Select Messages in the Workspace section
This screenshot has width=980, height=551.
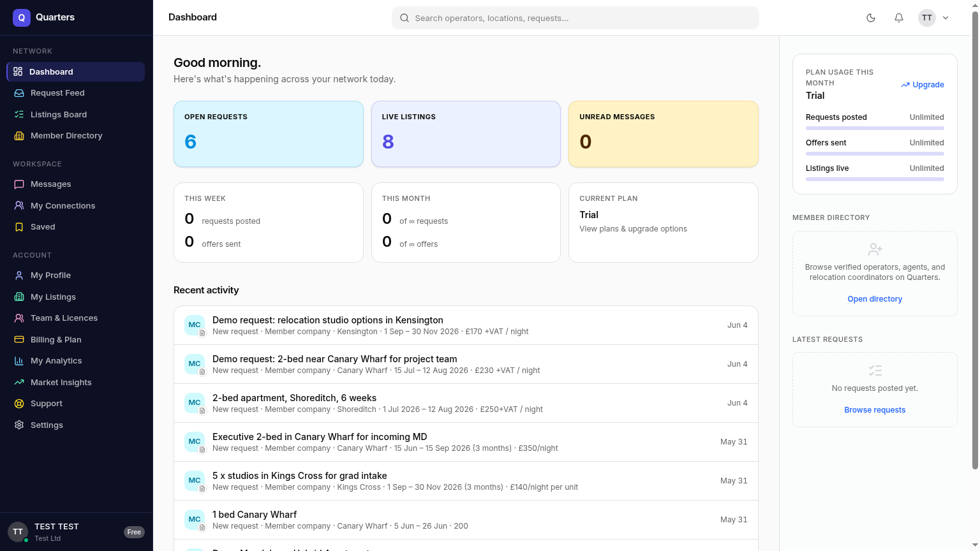tap(76, 184)
